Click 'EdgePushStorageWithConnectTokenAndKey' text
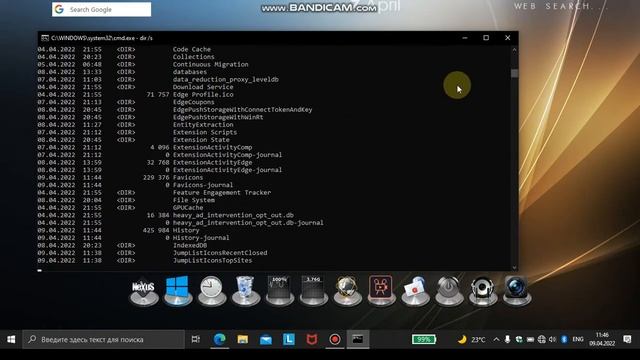Viewport: 640px width, 360px height. click(242, 110)
